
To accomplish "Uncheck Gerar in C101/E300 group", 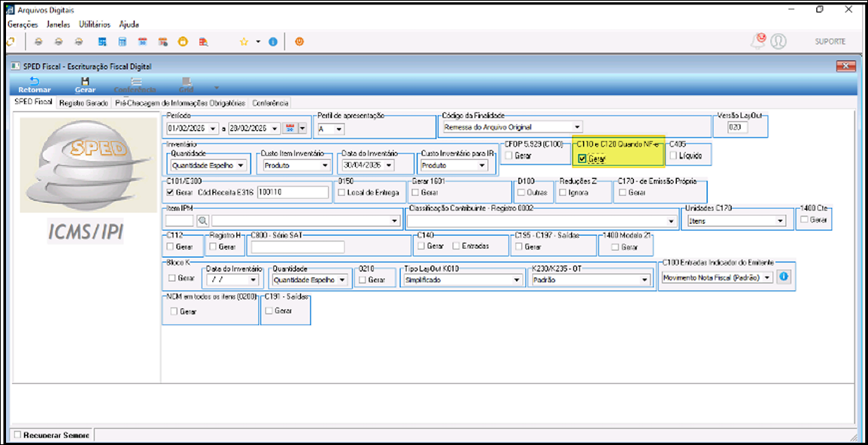I will click(x=170, y=192).
